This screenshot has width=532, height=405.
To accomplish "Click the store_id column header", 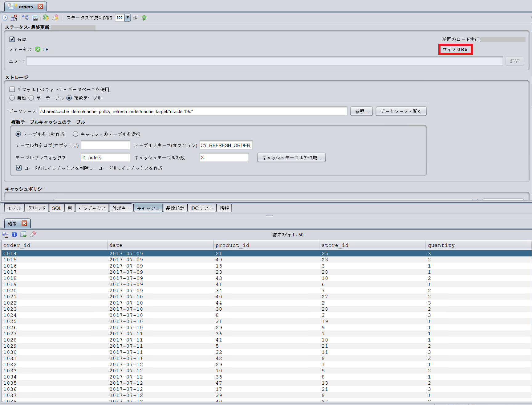I will click(373, 245).
